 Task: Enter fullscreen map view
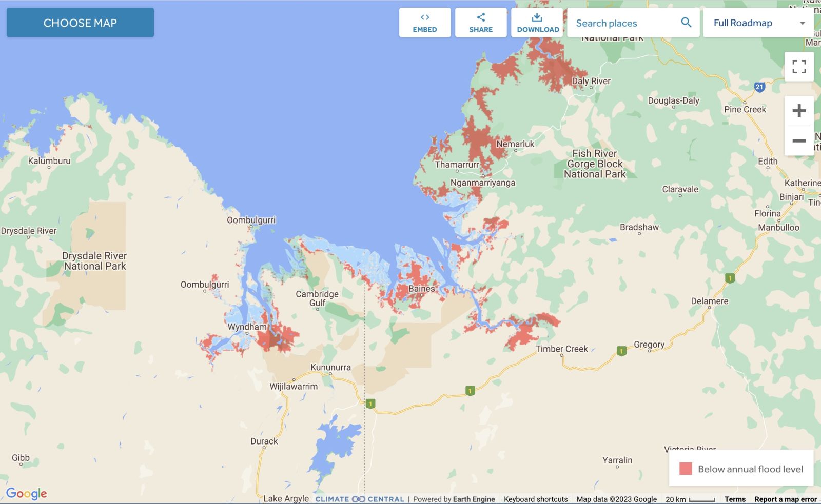click(x=799, y=67)
